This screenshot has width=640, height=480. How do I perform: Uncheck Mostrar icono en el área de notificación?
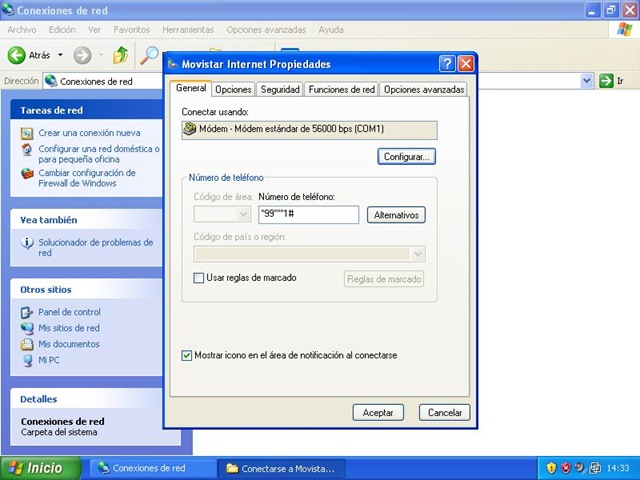click(187, 356)
